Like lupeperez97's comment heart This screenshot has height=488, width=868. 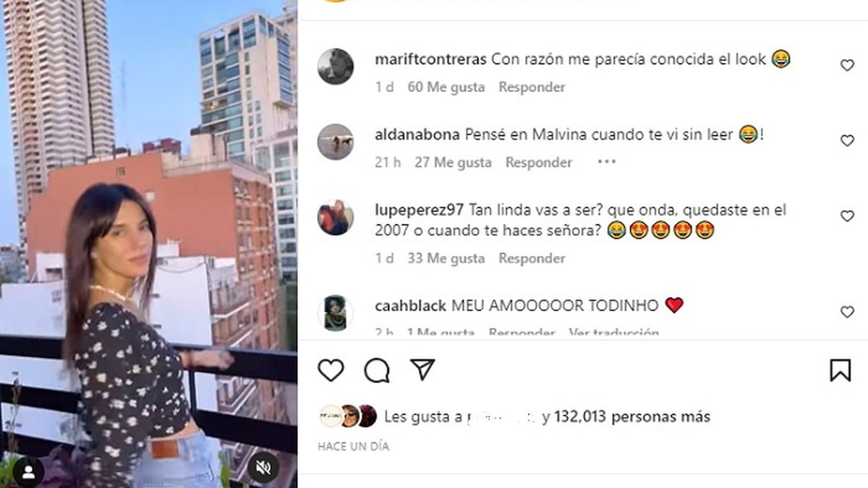847,216
